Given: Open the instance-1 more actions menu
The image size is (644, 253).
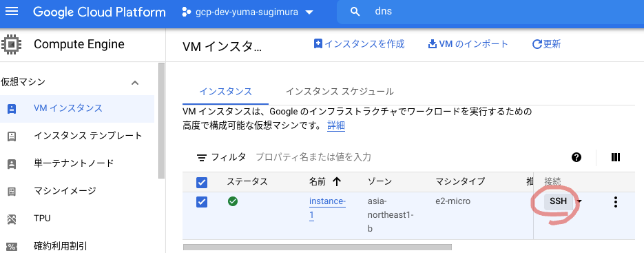Looking at the screenshot, I should [x=615, y=202].
